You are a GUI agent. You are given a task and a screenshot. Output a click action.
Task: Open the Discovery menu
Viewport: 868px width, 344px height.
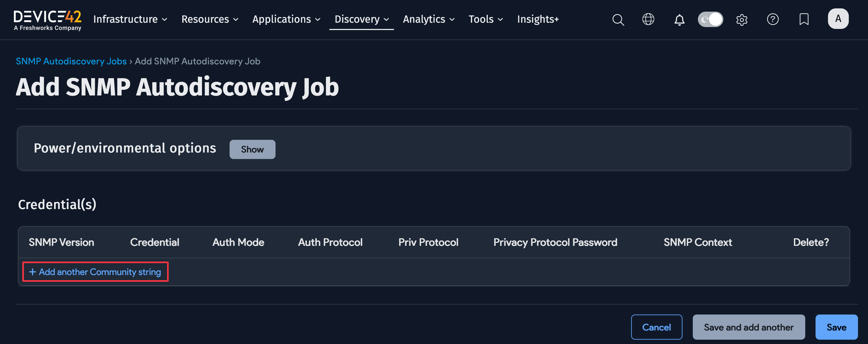[361, 19]
